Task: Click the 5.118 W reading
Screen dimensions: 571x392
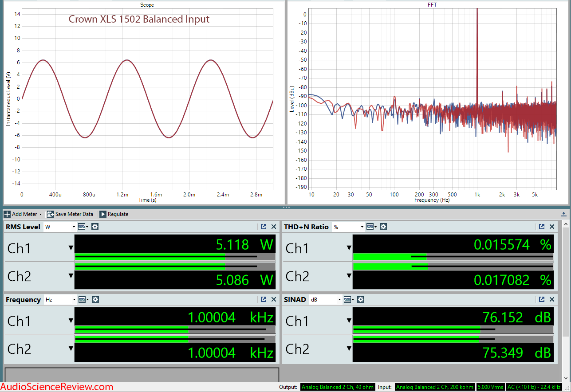Action: coord(244,244)
